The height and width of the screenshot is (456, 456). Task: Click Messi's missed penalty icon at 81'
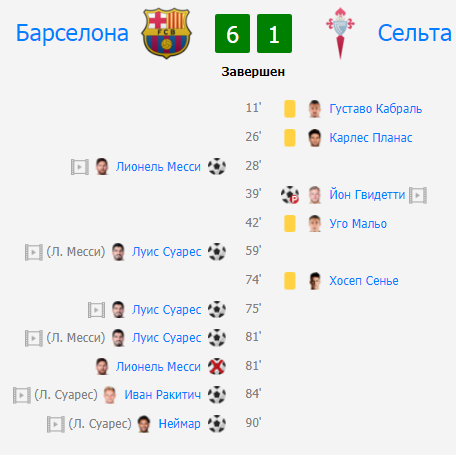pyautogui.click(x=217, y=366)
